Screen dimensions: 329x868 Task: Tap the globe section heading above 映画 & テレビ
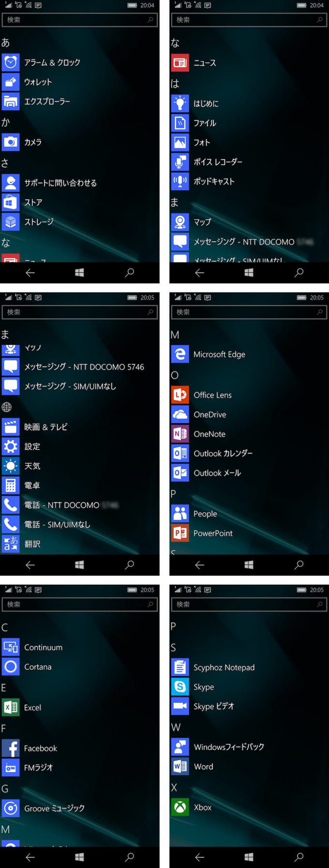point(7,407)
